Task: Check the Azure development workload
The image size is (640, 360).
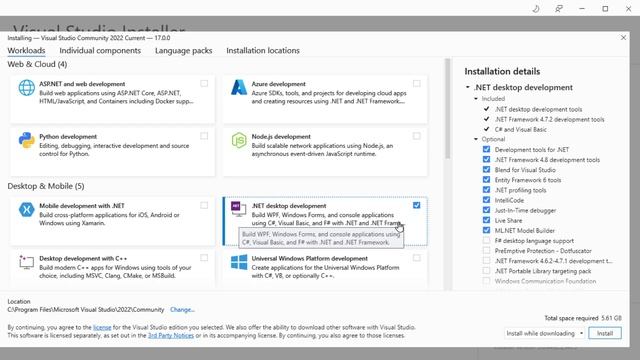Action: (x=416, y=84)
